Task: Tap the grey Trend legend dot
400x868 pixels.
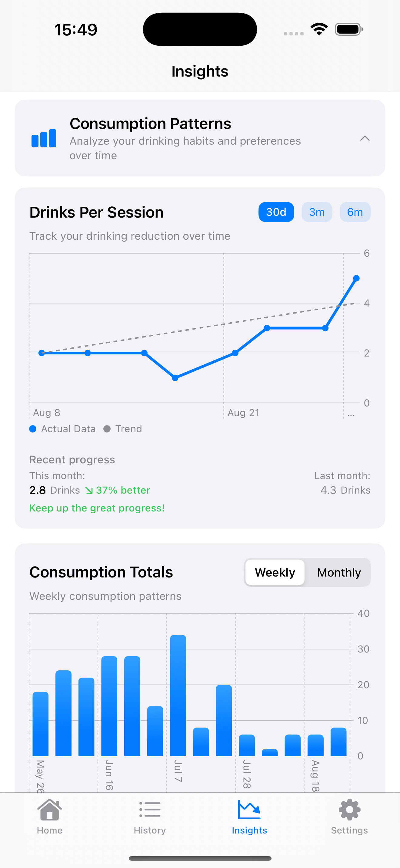Action: [x=107, y=429]
